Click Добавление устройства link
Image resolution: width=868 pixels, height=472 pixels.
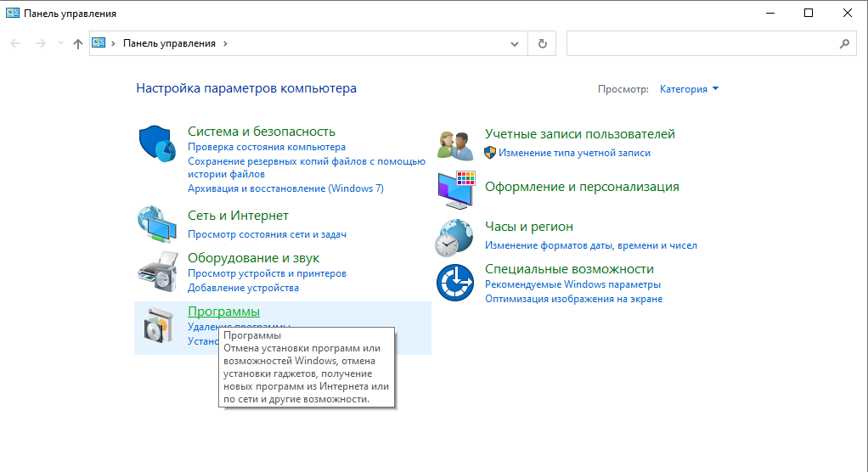[243, 288]
